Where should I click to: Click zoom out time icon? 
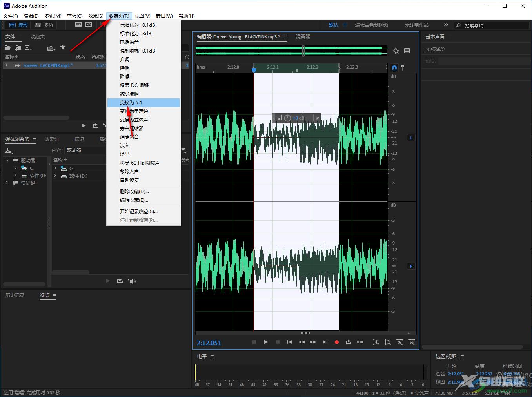pos(412,342)
